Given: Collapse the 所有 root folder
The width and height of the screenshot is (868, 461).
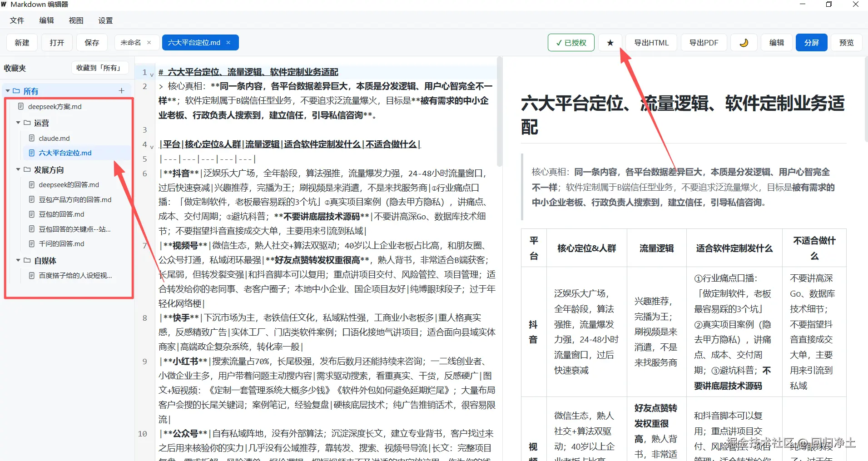Looking at the screenshot, I should [8, 91].
